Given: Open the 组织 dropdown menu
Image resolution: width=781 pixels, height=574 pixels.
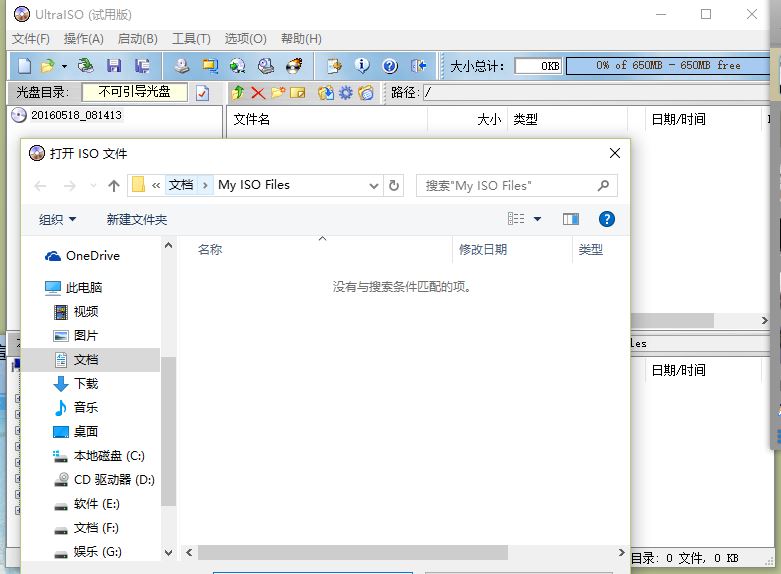Looking at the screenshot, I should point(57,219).
